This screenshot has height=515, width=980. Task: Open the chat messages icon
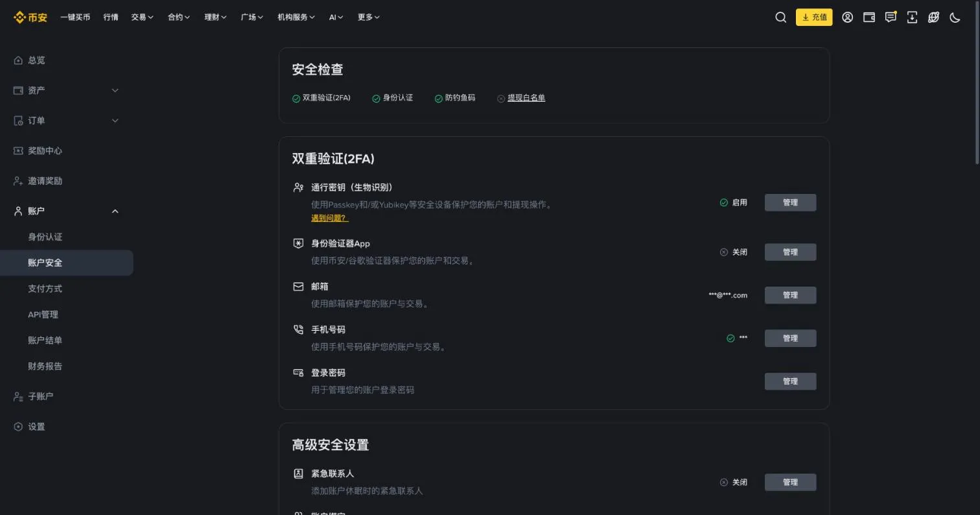891,18
